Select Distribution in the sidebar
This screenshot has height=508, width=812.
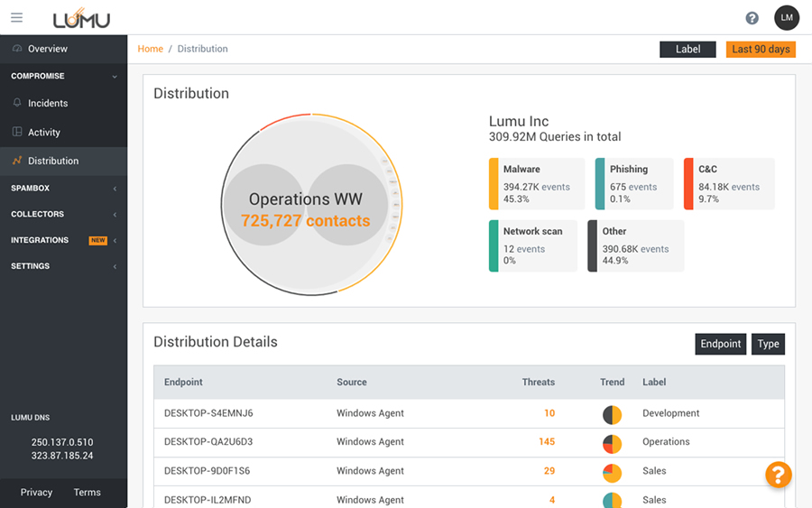tap(53, 162)
